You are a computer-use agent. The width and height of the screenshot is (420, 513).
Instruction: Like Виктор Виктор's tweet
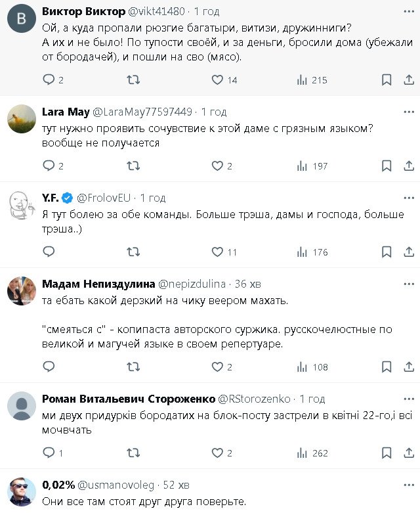(218, 80)
